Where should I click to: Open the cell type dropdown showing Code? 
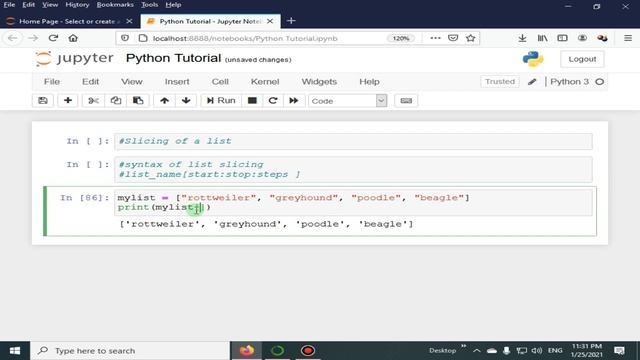[348, 101]
